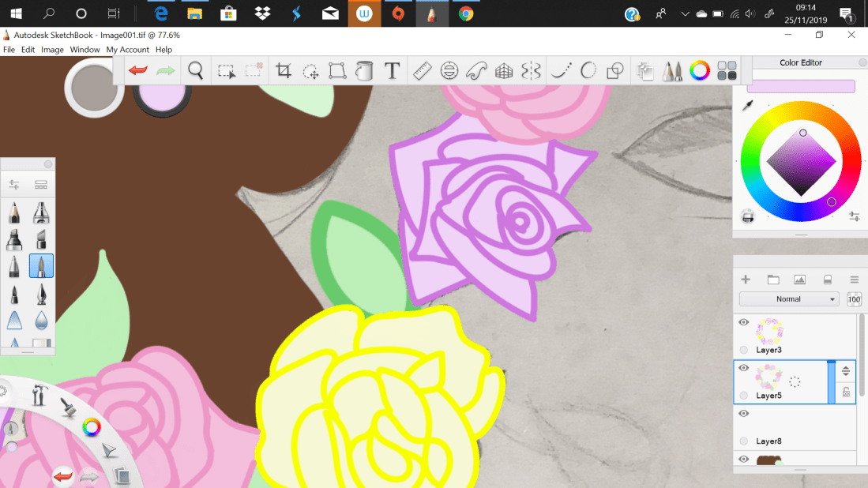
Task: Open the My Account menu
Action: click(x=127, y=50)
